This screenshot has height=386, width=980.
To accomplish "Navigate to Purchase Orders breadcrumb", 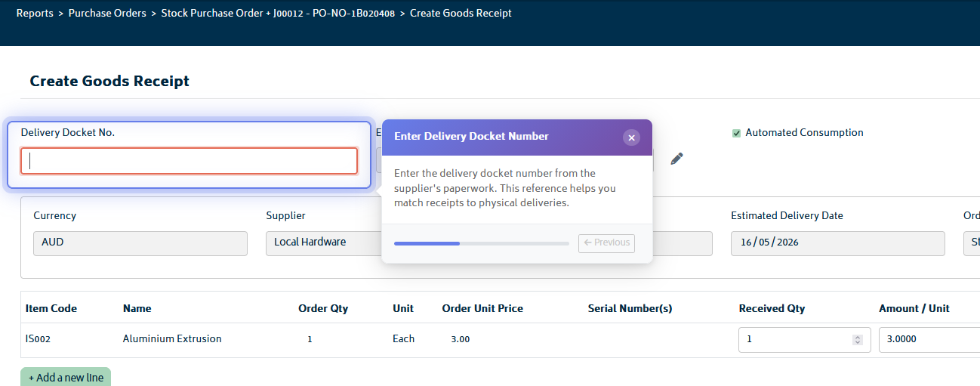I will [107, 14].
